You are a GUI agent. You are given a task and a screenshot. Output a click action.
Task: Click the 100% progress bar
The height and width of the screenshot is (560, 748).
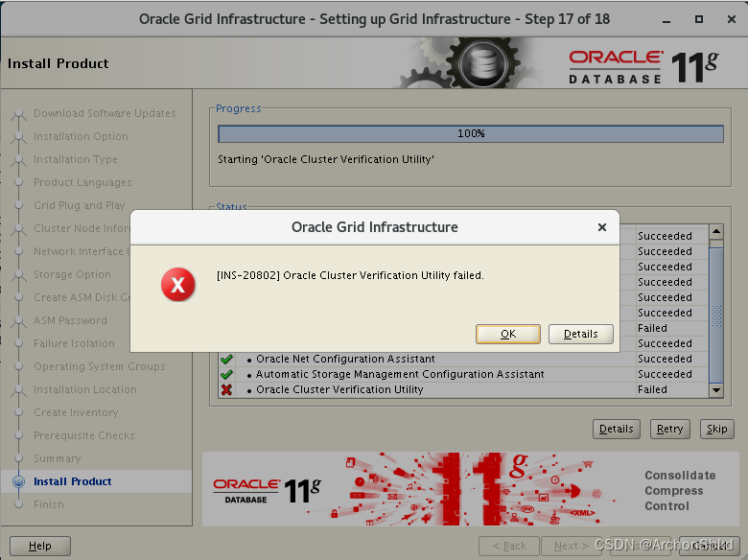coord(471,133)
